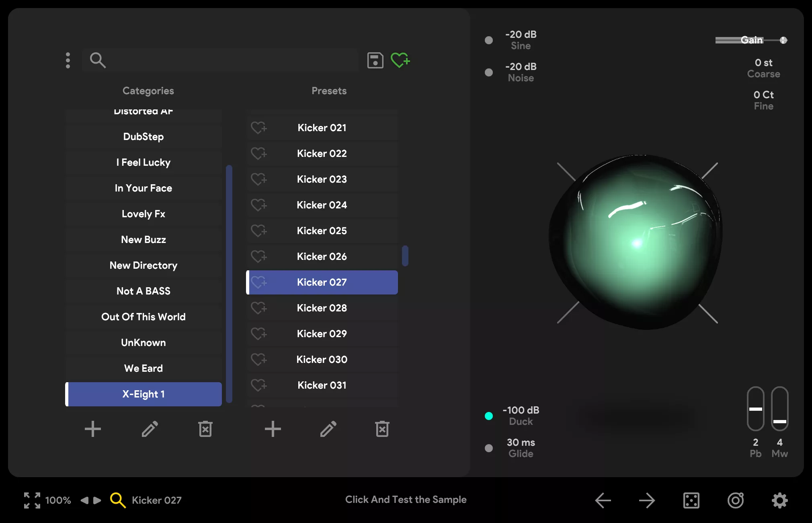Image resolution: width=812 pixels, height=523 pixels.
Task: Save the current preset with the save icon
Action: (x=375, y=60)
